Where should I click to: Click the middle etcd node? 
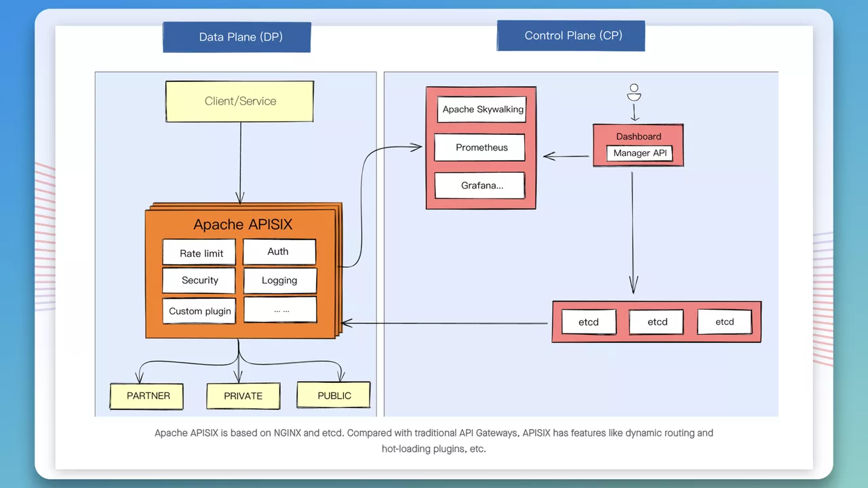[657, 322]
